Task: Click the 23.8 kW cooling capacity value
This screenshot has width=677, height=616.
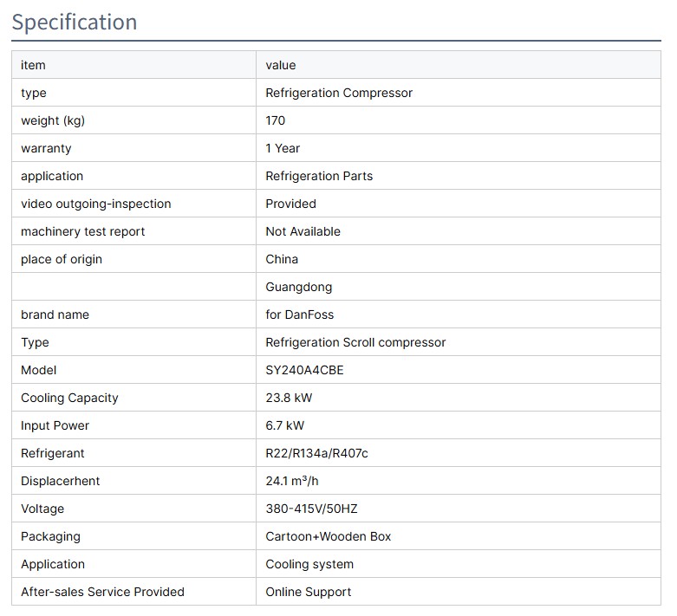Action: pyautogui.click(x=289, y=398)
